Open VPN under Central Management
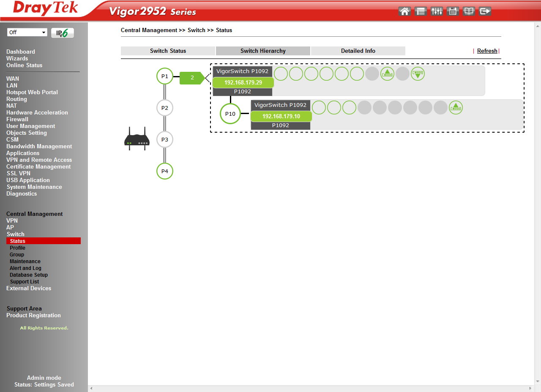541x392 pixels. tap(12, 220)
